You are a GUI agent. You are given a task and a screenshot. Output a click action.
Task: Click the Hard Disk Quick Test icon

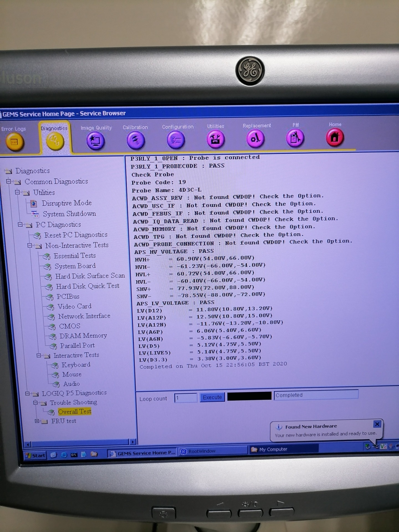click(49, 287)
